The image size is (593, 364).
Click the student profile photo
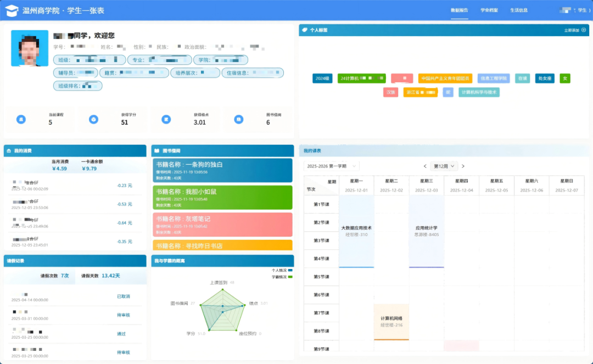click(30, 48)
